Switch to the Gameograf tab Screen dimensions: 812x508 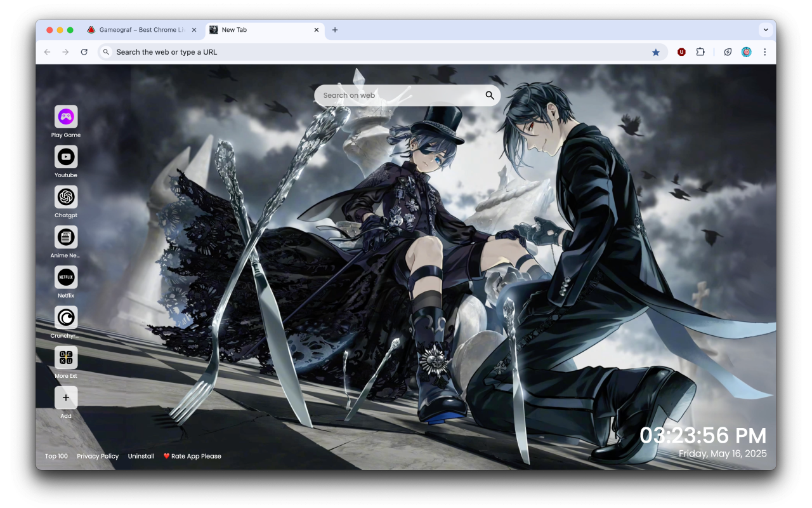coord(141,30)
